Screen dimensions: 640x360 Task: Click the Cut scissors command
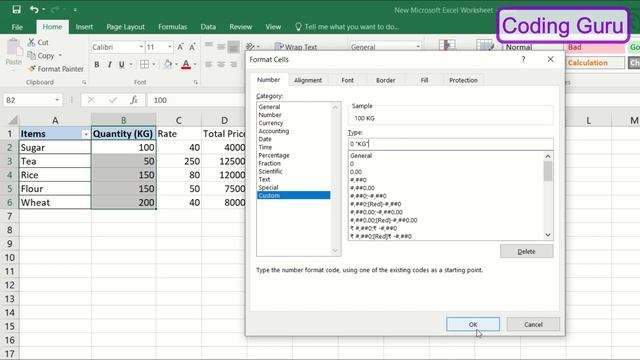(38, 42)
